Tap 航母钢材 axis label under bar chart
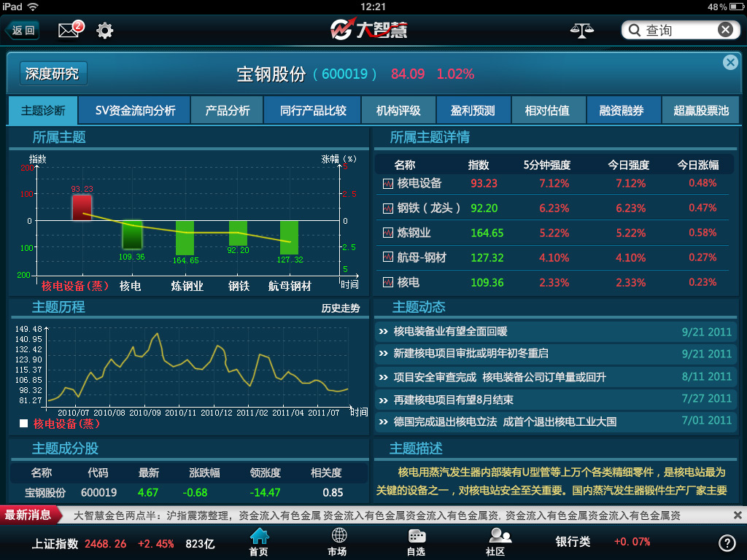This screenshot has height=560, width=747. click(x=290, y=286)
